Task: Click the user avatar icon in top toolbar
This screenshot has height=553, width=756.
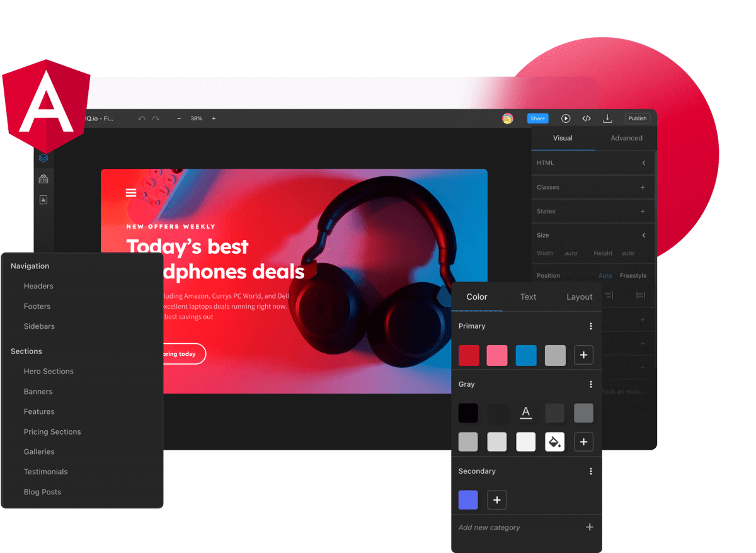Action: tap(508, 118)
